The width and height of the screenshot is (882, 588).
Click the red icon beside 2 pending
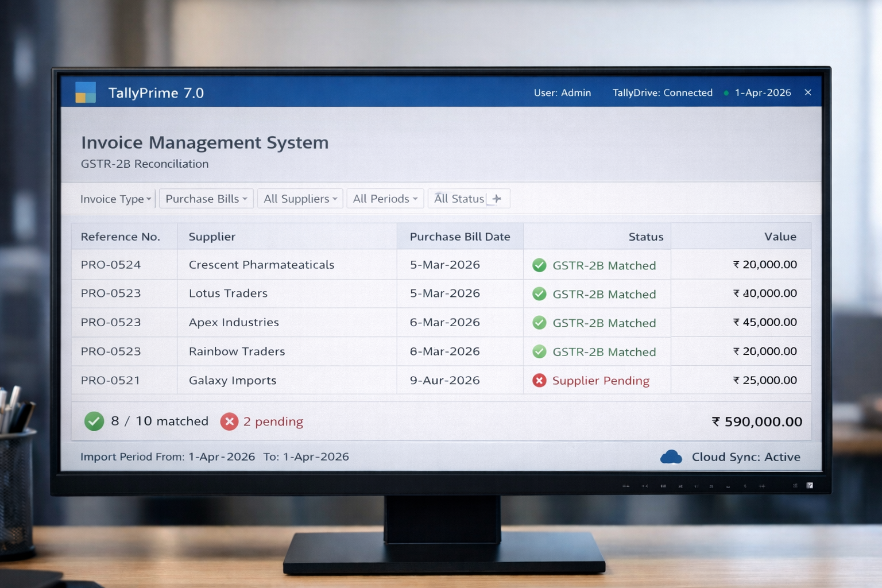(x=230, y=421)
